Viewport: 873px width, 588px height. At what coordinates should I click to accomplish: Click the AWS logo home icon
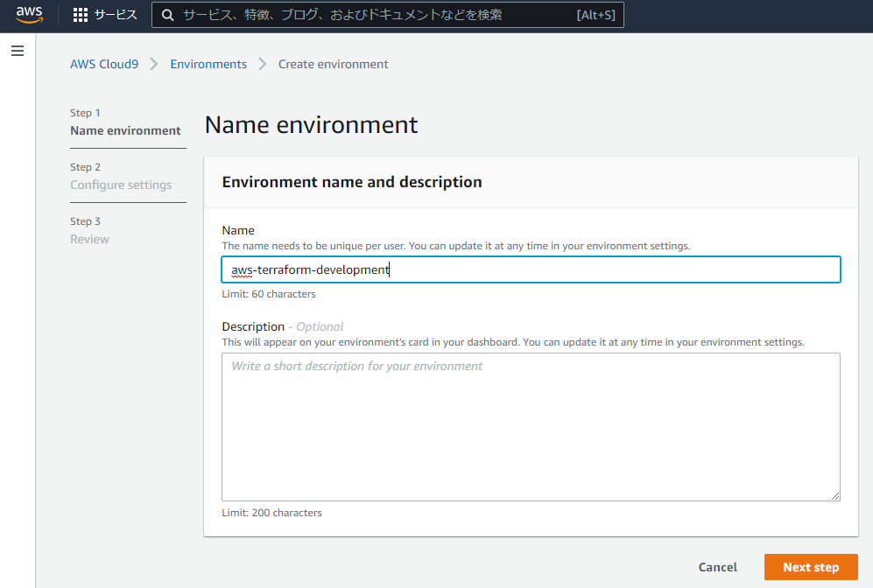pyautogui.click(x=29, y=14)
